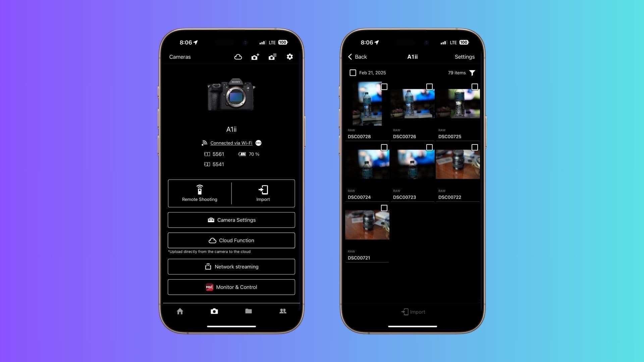Toggle checkbox on DSC00724 RAW file

(x=383, y=147)
